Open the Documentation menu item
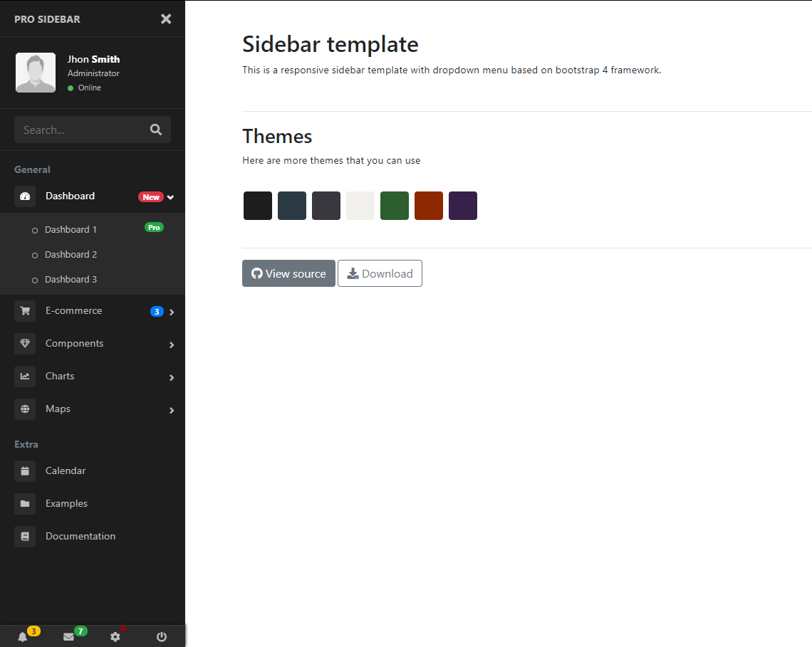 click(x=80, y=536)
